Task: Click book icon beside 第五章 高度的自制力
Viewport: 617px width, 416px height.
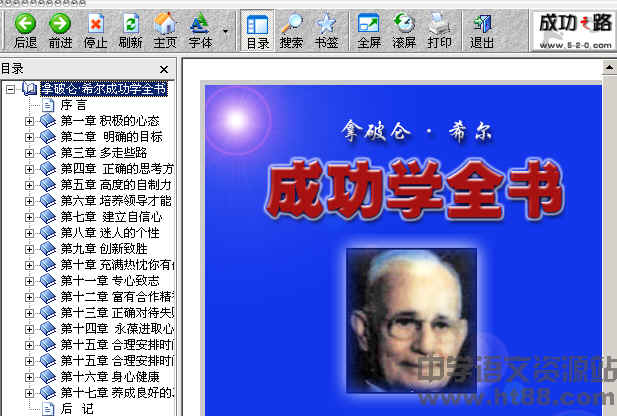Action: 48,185
